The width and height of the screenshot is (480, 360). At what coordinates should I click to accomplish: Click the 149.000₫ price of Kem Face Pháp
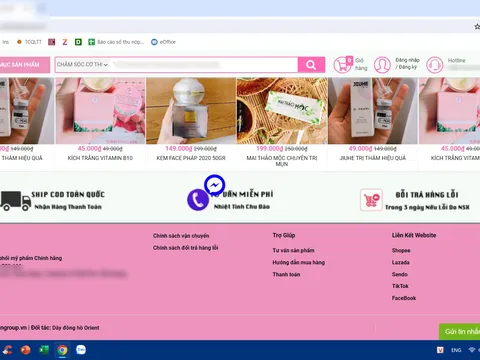coord(180,148)
